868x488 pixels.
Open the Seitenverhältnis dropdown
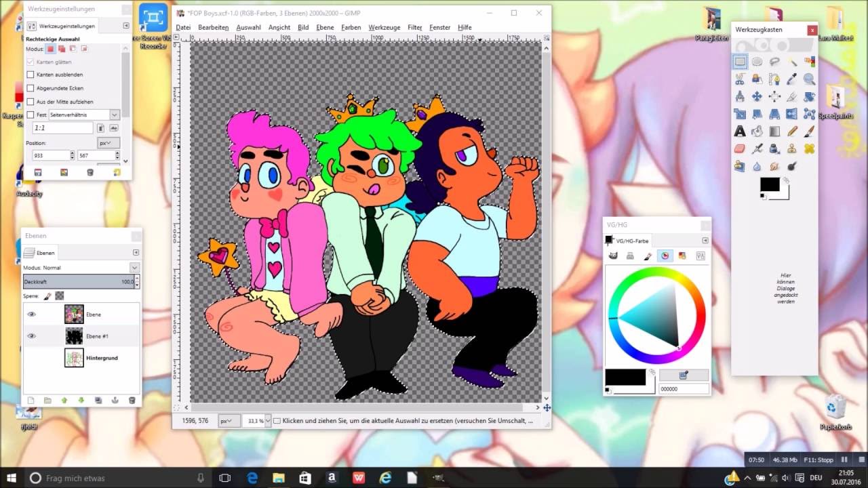tap(84, 115)
